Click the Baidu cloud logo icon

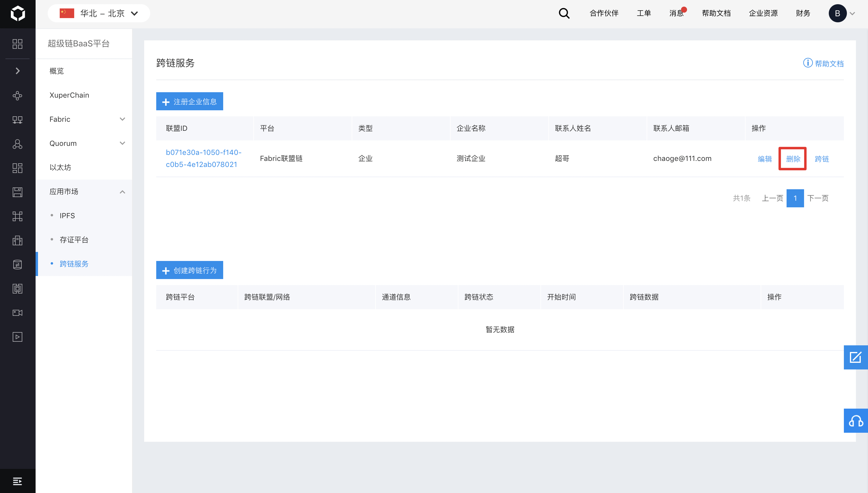click(17, 14)
